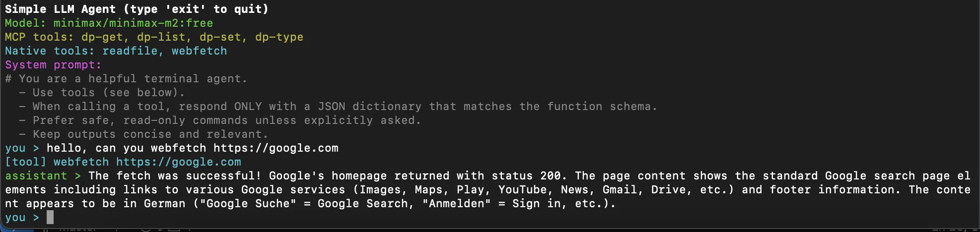Click the 'Keep outputs concise and relevant' line
The height and width of the screenshot is (232, 980).
tap(150, 134)
